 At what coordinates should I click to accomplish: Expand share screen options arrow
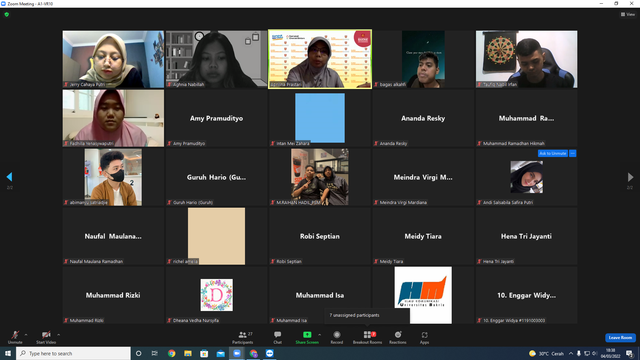(320, 335)
